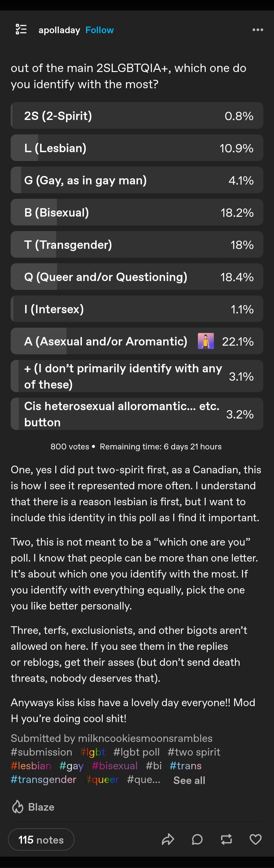
Task: Select the 2S (2-Spirit) poll option
Action: [x=136, y=116]
